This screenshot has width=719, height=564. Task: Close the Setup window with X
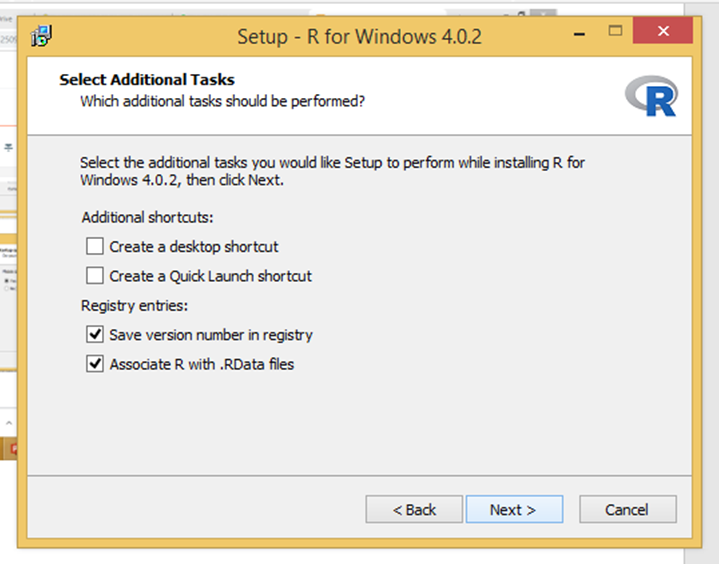point(663,31)
